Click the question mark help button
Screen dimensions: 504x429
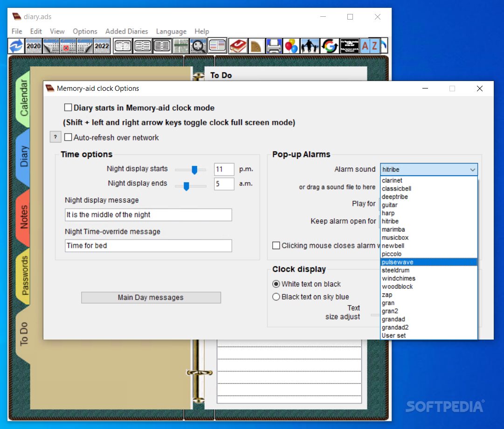coord(55,137)
